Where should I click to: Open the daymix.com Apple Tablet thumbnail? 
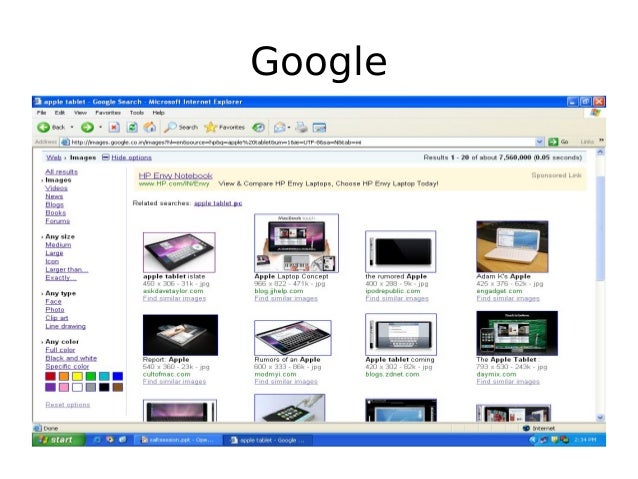coord(517,333)
